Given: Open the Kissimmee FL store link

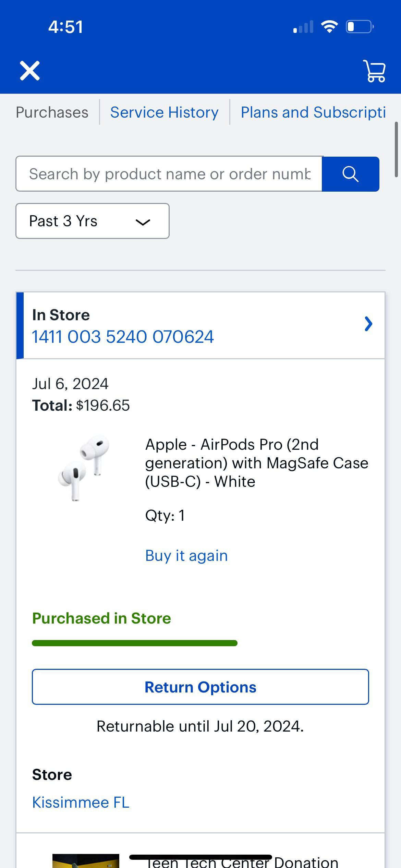Looking at the screenshot, I should click(x=81, y=802).
